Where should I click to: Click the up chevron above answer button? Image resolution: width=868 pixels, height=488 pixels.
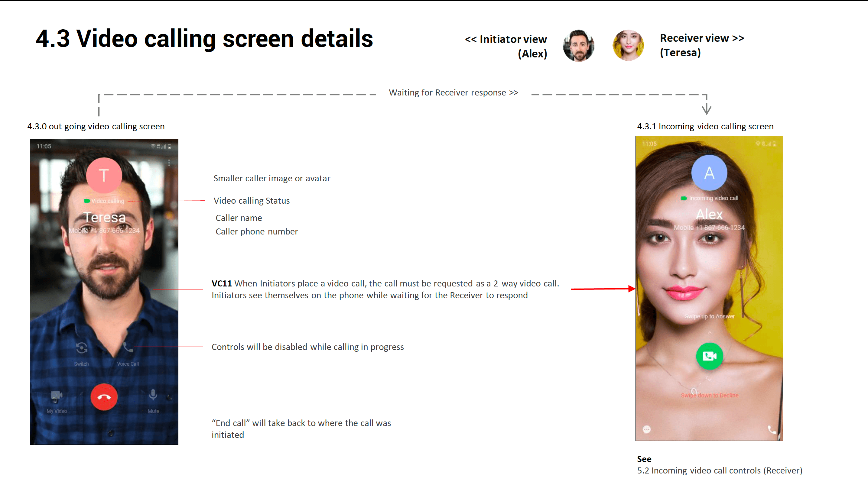point(710,333)
